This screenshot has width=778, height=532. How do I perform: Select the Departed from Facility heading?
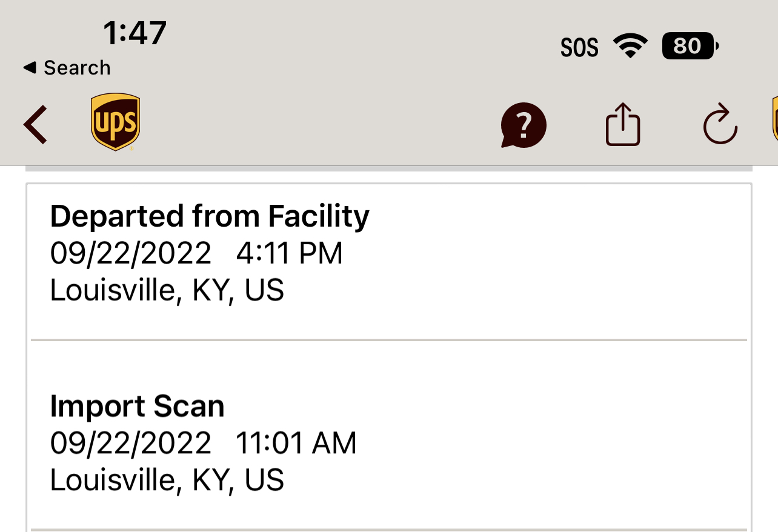coord(210,216)
